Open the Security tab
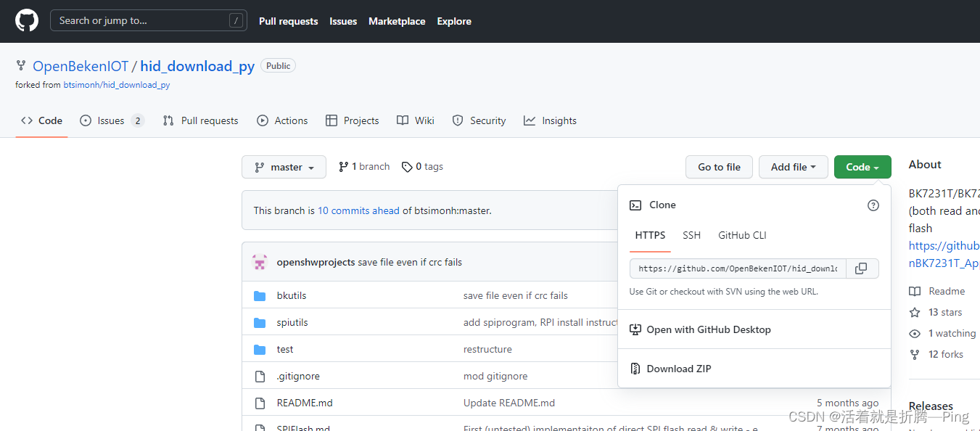The width and height of the screenshot is (980, 431). click(479, 120)
